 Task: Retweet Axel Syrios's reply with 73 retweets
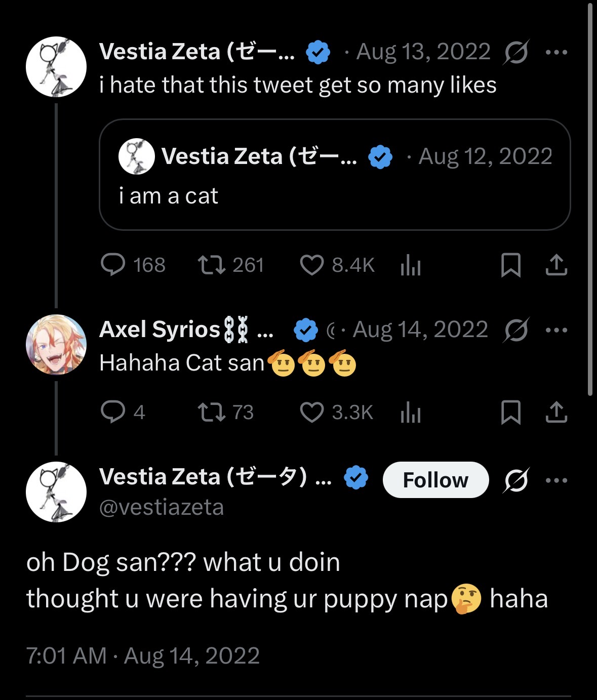click(211, 412)
